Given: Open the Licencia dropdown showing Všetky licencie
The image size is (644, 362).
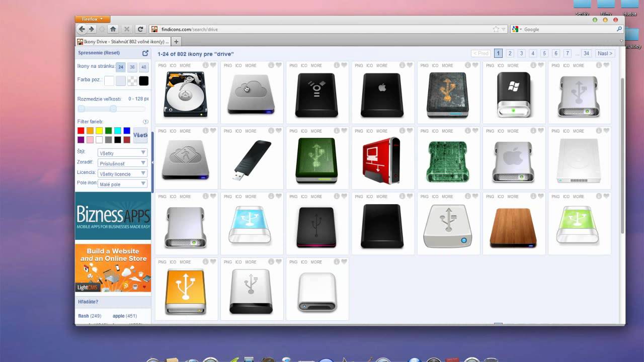Looking at the screenshot, I should pyautogui.click(x=122, y=173).
